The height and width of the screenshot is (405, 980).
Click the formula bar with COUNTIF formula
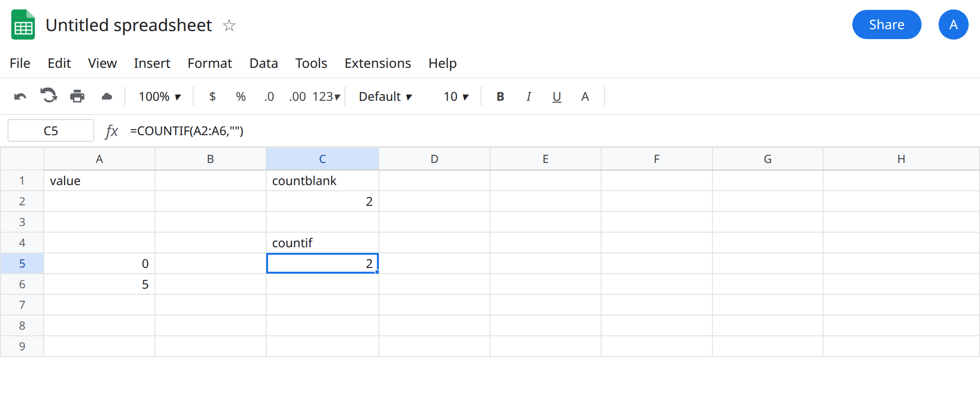point(551,130)
